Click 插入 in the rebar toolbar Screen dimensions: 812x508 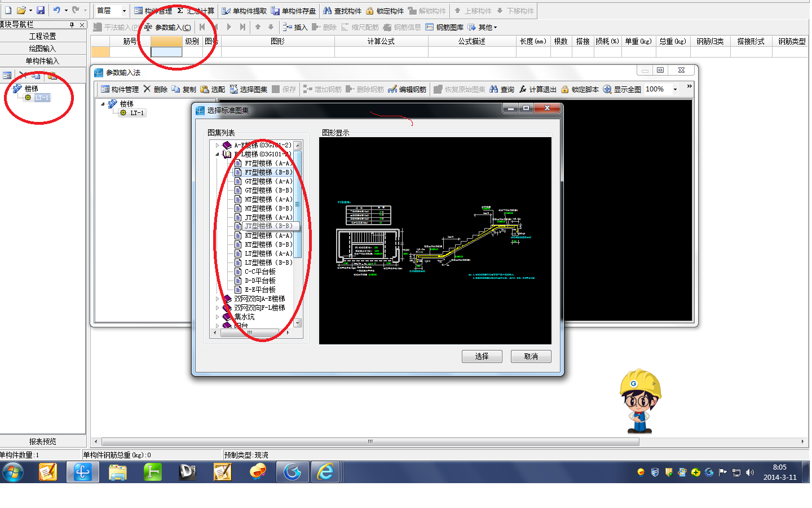point(295,27)
